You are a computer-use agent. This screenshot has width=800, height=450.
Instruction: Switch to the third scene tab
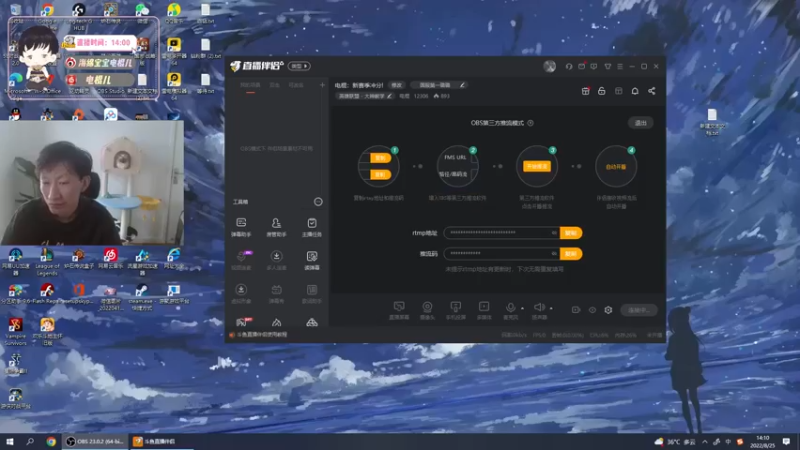(x=296, y=85)
